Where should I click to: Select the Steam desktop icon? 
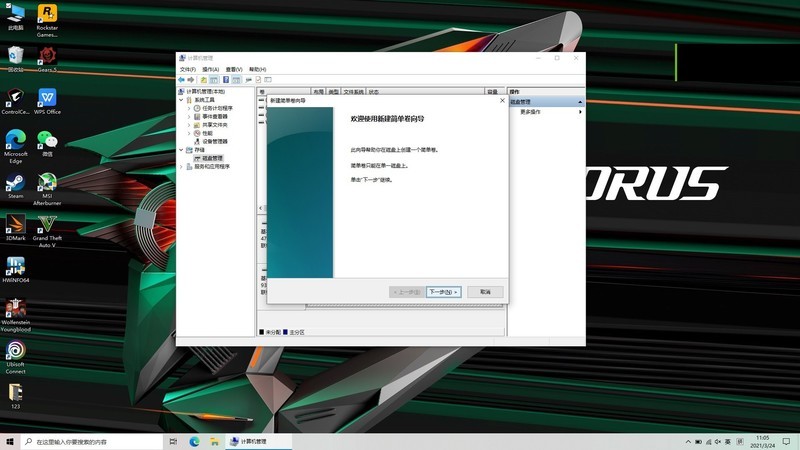pyautogui.click(x=15, y=186)
